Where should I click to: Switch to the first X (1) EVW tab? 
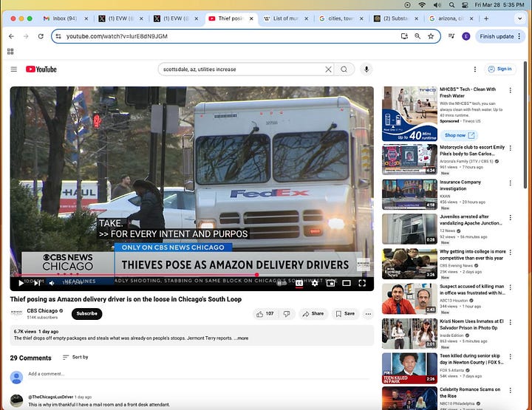[120, 18]
